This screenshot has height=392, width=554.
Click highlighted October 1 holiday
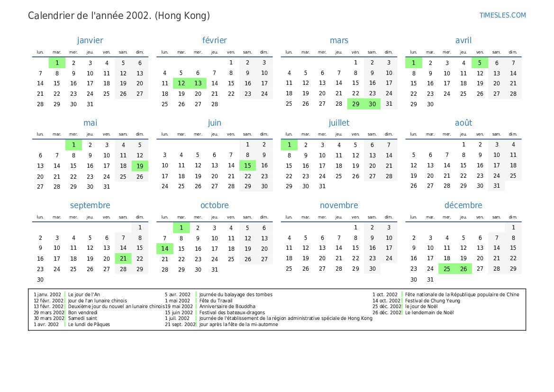[181, 228]
